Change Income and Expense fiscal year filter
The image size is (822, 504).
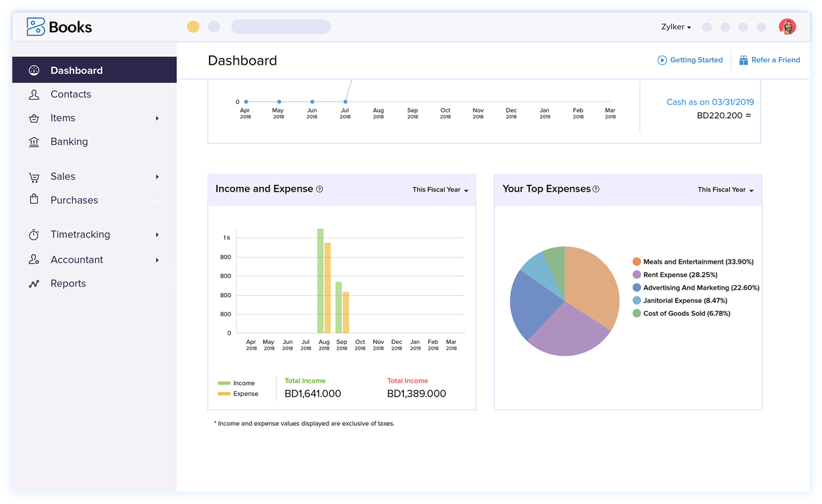[x=440, y=190]
